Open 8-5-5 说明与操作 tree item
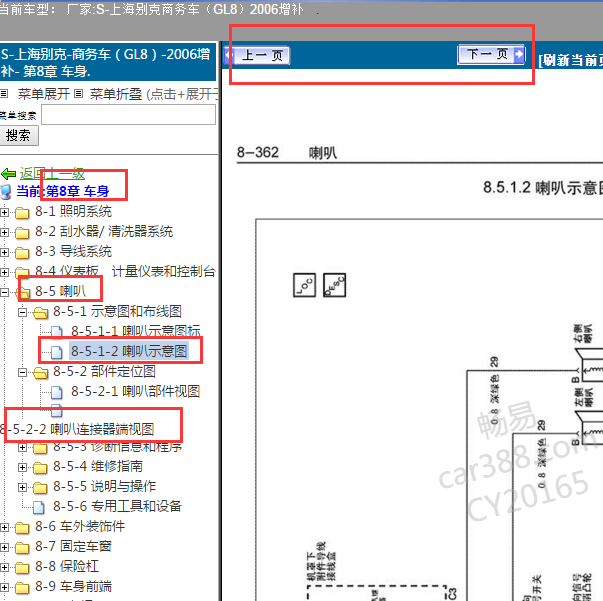Viewport: 603px width, 601px height. [104, 486]
